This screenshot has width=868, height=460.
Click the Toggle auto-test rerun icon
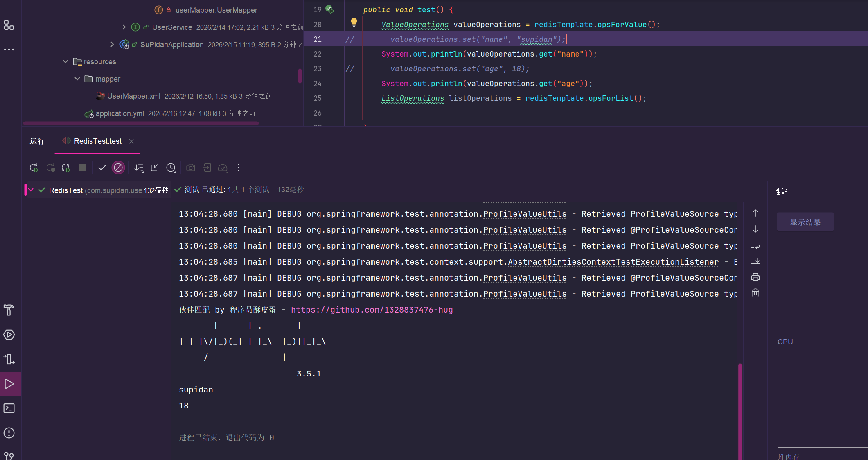tap(66, 168)
